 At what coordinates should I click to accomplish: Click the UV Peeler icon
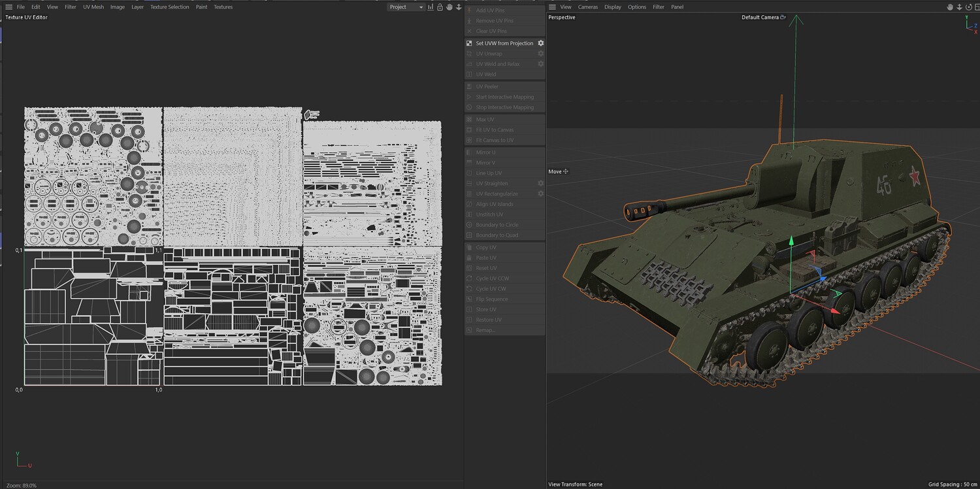pos(469,86)
